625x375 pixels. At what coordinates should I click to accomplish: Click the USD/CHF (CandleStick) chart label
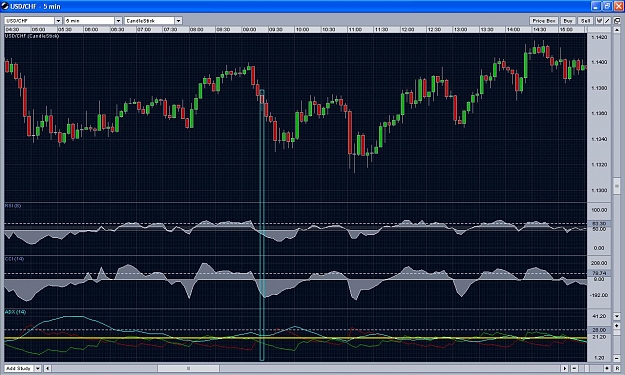32,36
